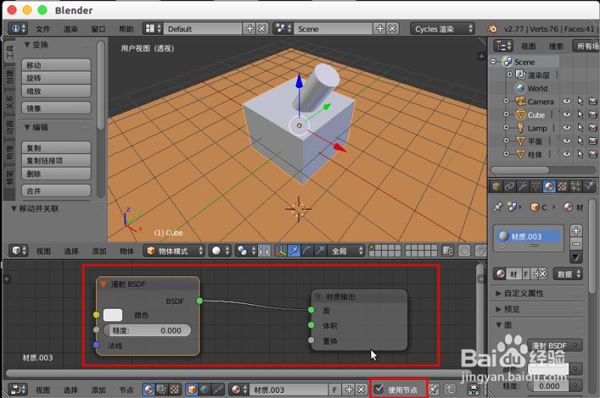Viewport: 600px width, 398px height.
Task: Open the Material properties tab
Action: pyautogui.click(x=549, y=186)
